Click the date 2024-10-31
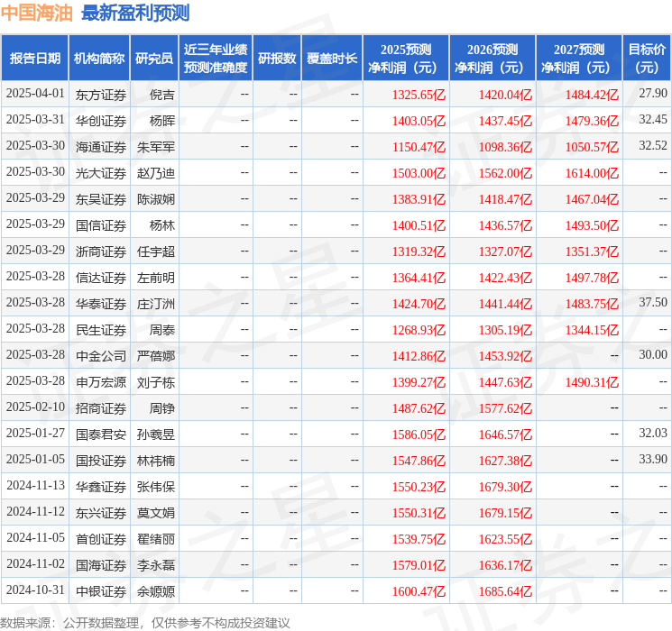 (35, 590)
